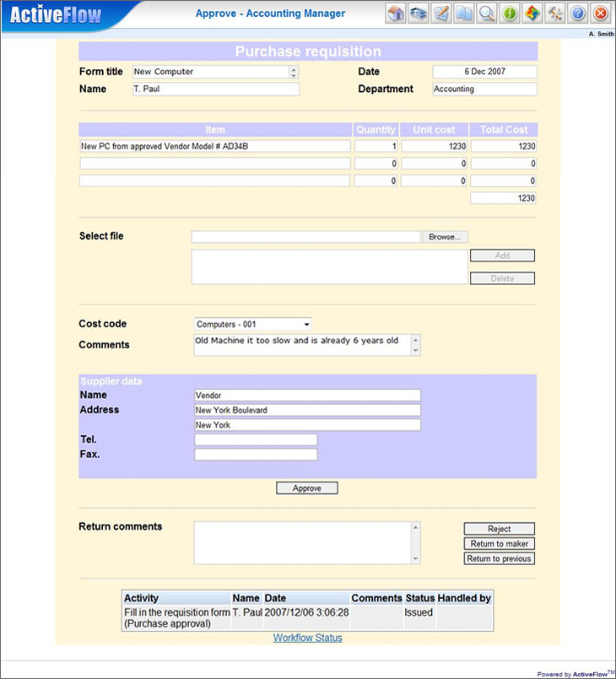Click the Date field 6 Dec 2007

(484, 72)
